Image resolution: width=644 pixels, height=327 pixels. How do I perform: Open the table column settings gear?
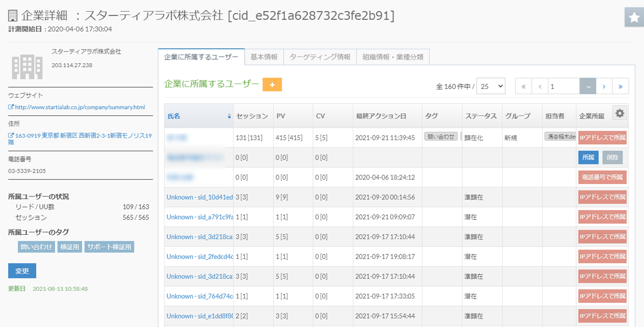[x=620, y=113]
